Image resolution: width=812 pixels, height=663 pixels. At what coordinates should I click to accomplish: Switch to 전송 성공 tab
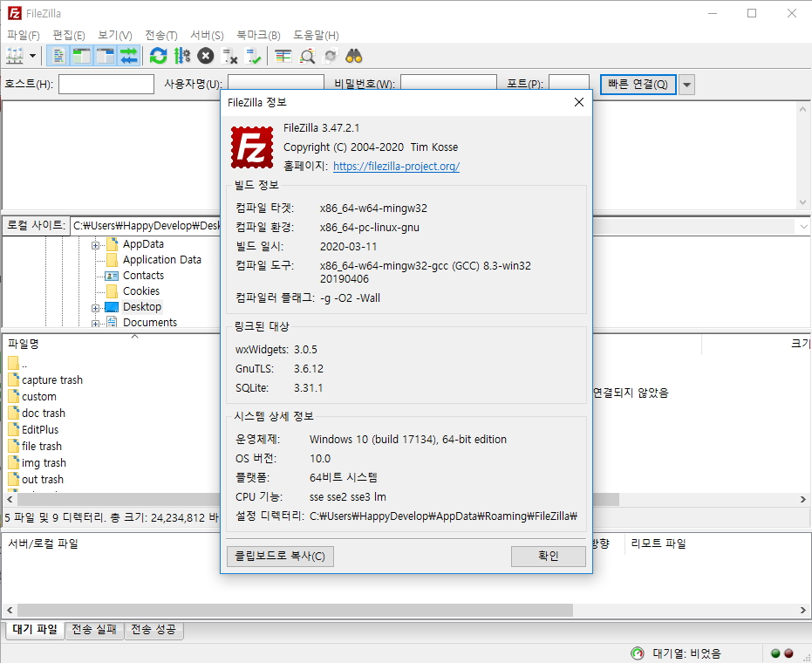coord(154,630)
